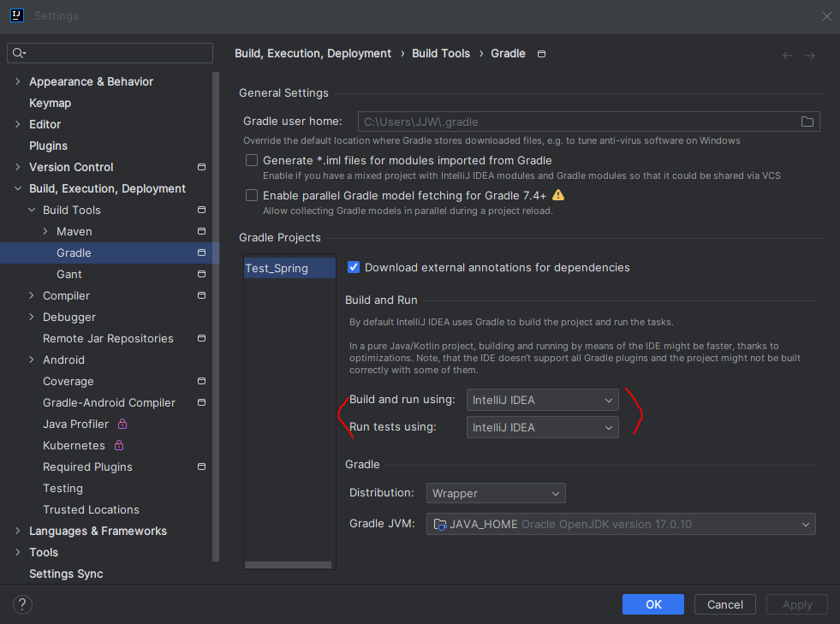840x624 pixels.
Task: Click the JDK folder icon in Gradle JVM field
Action: pyautogui.click(x=440, y=525)
